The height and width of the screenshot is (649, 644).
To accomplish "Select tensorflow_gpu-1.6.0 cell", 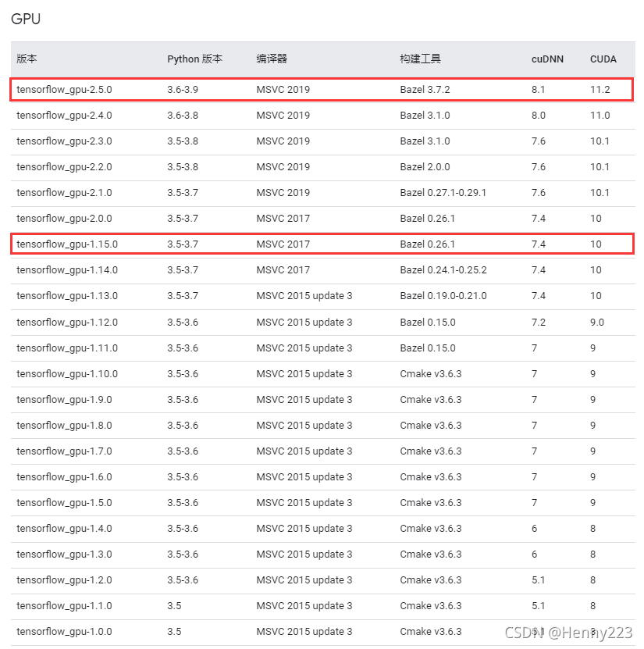I will pos(64,477).
